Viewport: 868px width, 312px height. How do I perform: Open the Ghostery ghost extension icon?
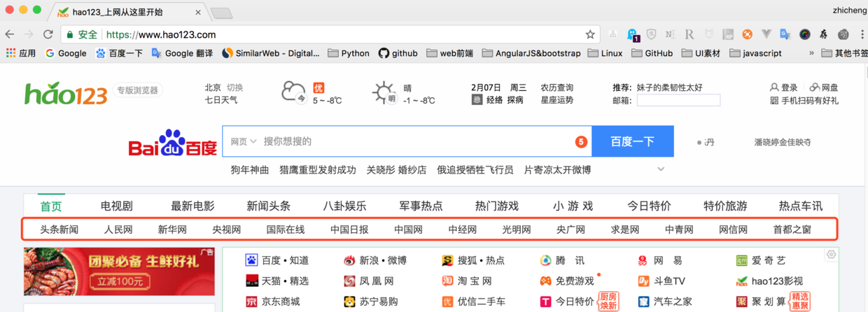point(632,34)
